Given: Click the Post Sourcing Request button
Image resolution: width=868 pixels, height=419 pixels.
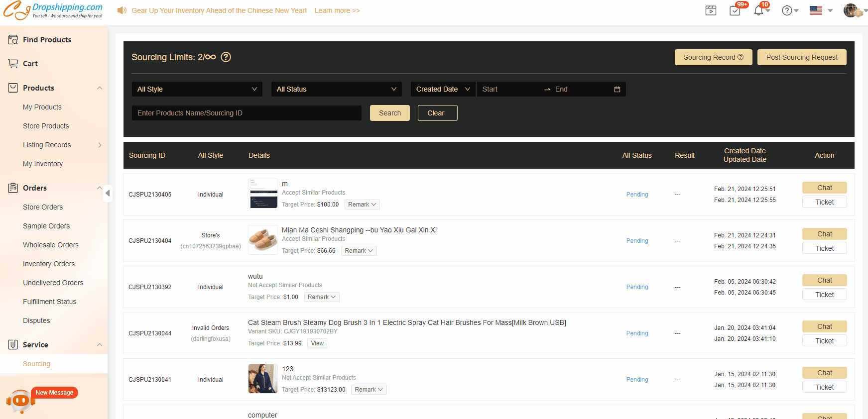Looking at the screenshot, I should tap(802, 57).
